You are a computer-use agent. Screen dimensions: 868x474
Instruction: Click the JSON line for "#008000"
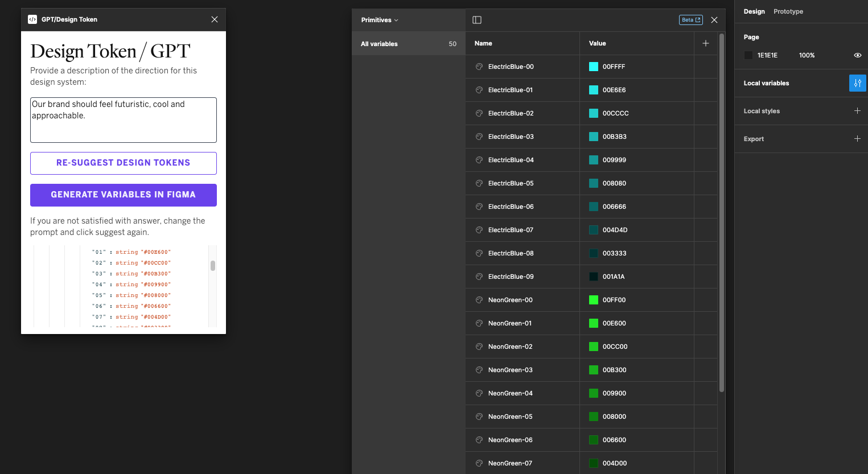131,295
